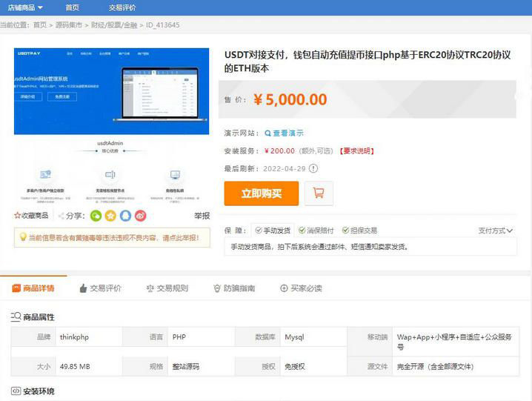Click info icon beside 2022-04-29 date

pyautogui.click(x=313, y=168)
